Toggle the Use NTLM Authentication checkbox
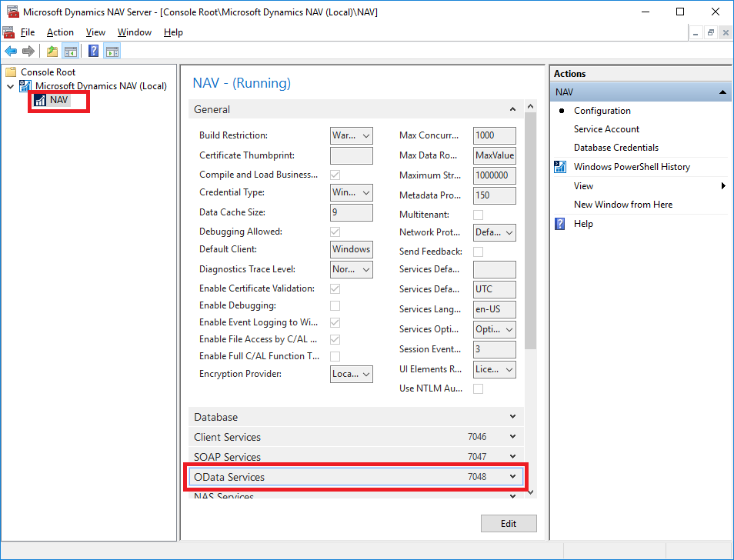 click(x=479, y=389)
